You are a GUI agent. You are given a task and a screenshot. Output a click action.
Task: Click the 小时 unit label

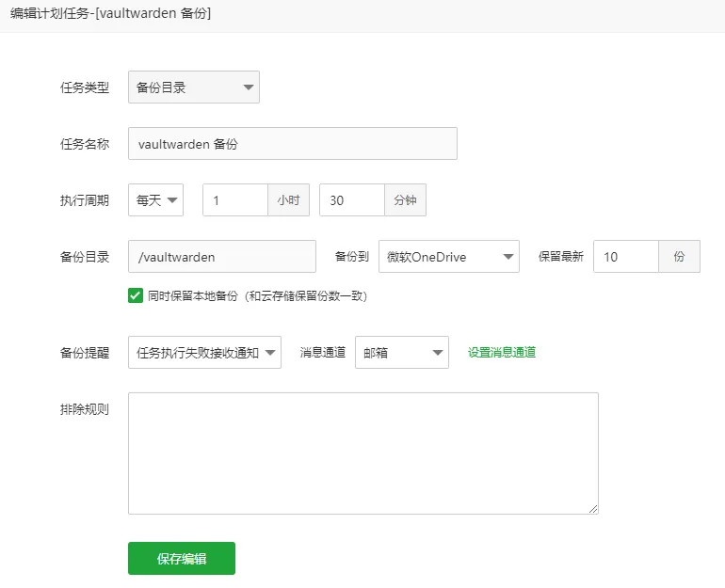pos(288,200)
